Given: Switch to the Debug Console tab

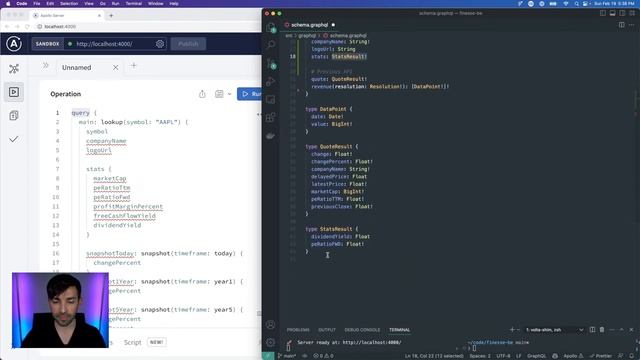Looking at the screenshot, I should pyautogui.click(x=362, y=330).
